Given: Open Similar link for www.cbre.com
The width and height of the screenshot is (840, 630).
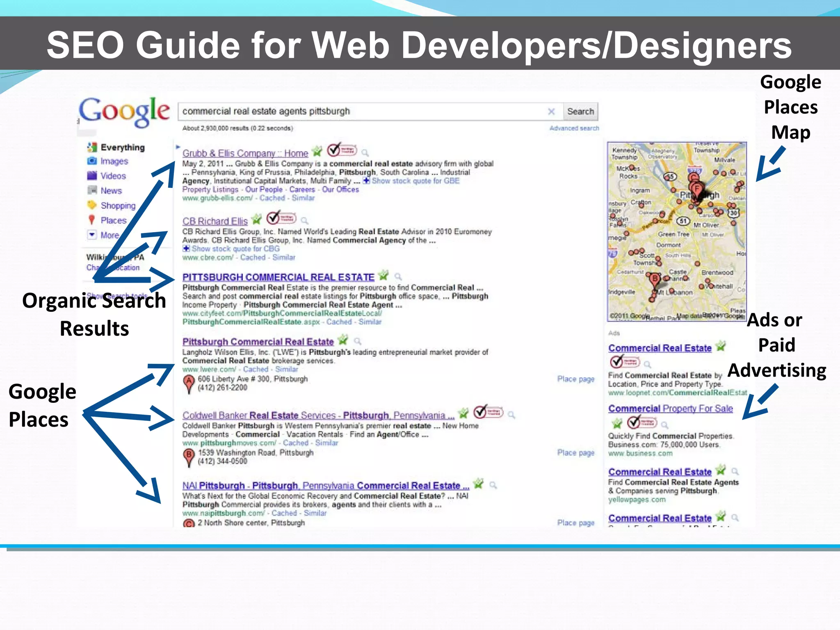Looking at the screenshot, I should (x=284, y=258).
